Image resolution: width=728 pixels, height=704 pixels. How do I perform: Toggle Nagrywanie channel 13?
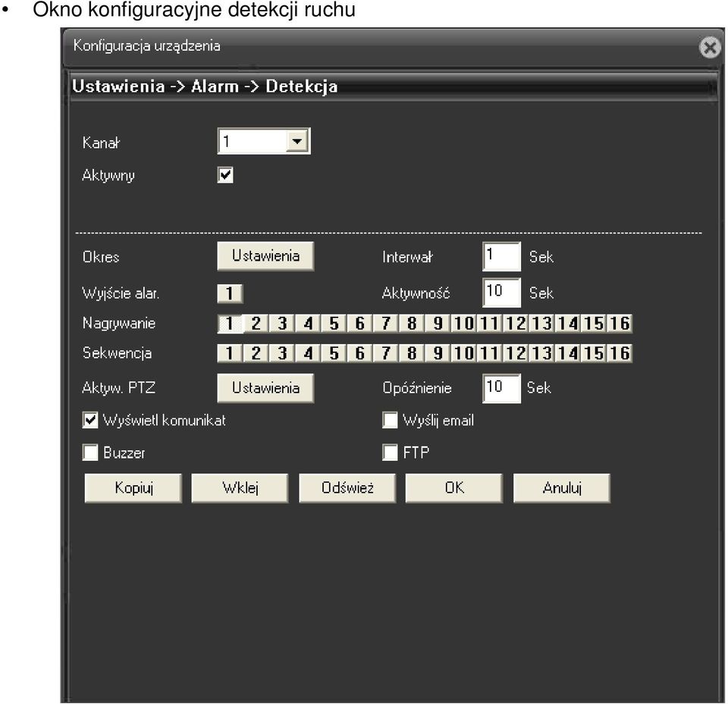pyautogui.click(x=541, y=324)
